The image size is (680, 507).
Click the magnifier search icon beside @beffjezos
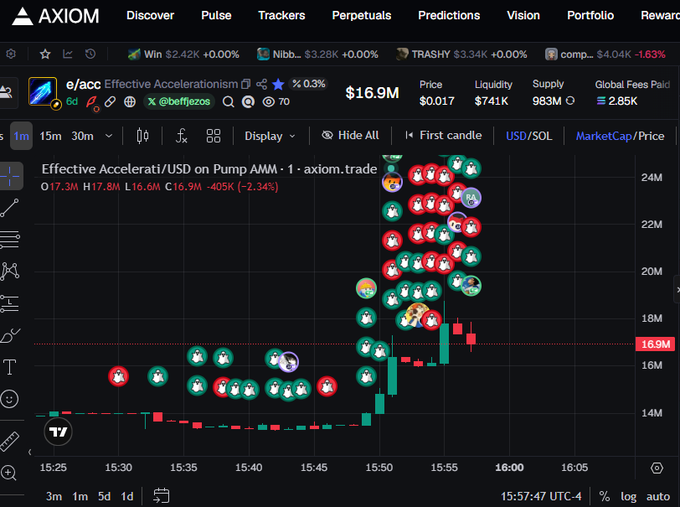click(228, 101)
